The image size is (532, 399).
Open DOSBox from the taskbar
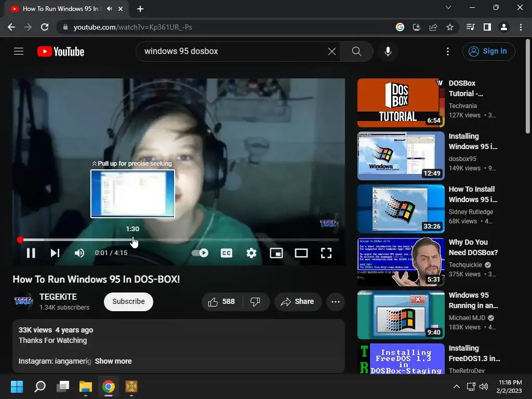[x=131, y=387]
